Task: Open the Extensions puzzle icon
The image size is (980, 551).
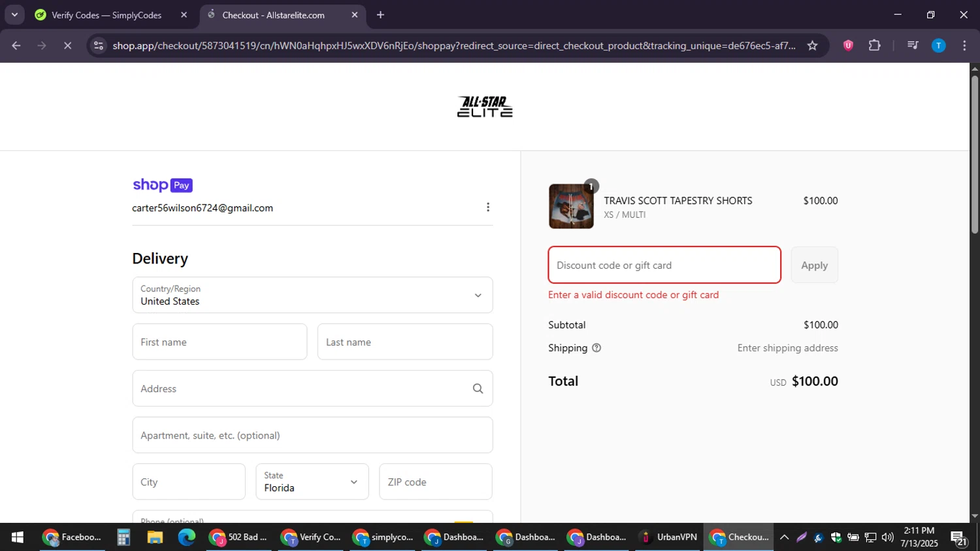Action: tap(874, 46)
